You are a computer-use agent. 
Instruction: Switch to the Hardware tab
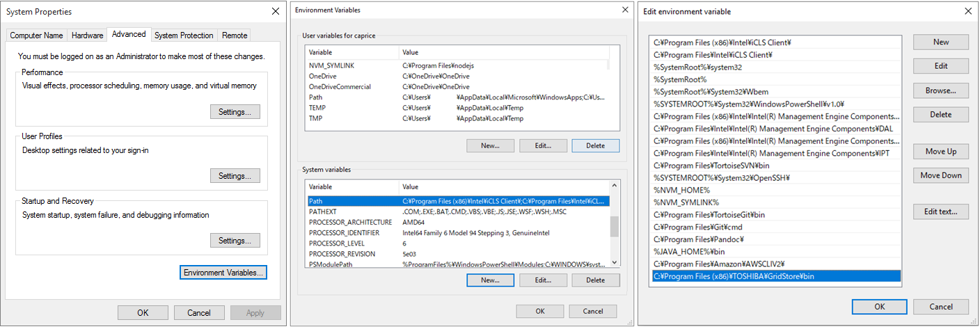pos(87,35)
